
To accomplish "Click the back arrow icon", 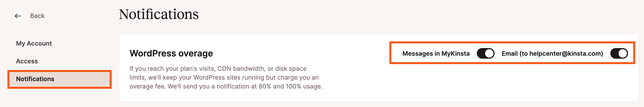I will (18, 16).
